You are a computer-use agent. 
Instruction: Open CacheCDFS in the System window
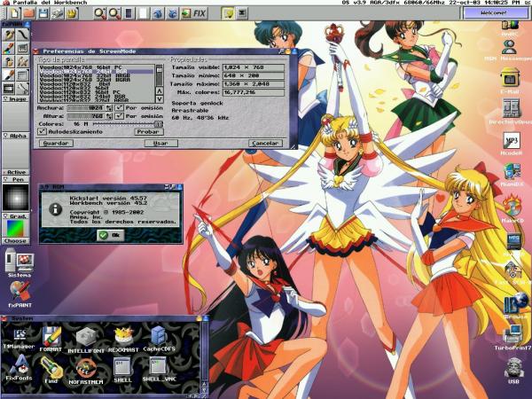point(159,339)
